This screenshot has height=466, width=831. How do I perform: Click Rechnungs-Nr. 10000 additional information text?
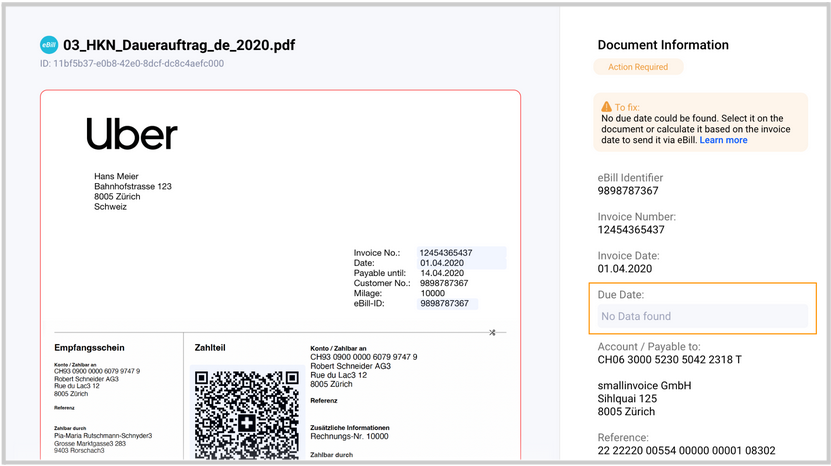(349, 436)
